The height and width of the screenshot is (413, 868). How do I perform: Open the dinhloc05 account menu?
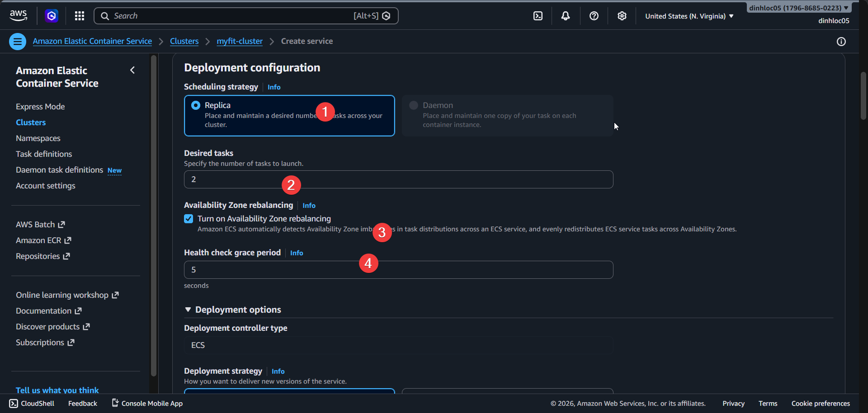click(798, 7)
